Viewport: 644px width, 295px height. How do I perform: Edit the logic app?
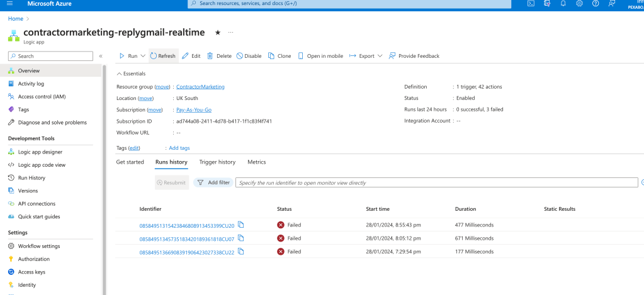(191, 56)
